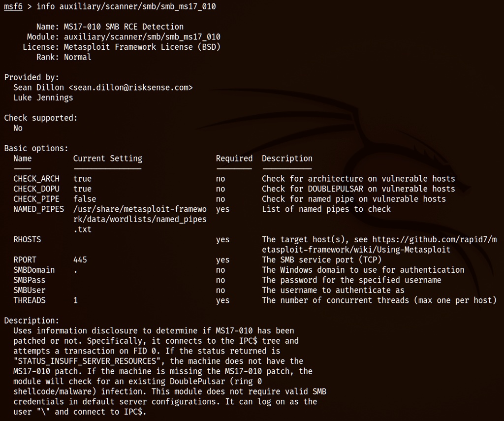Click the THREADS option name

point(29,300)
